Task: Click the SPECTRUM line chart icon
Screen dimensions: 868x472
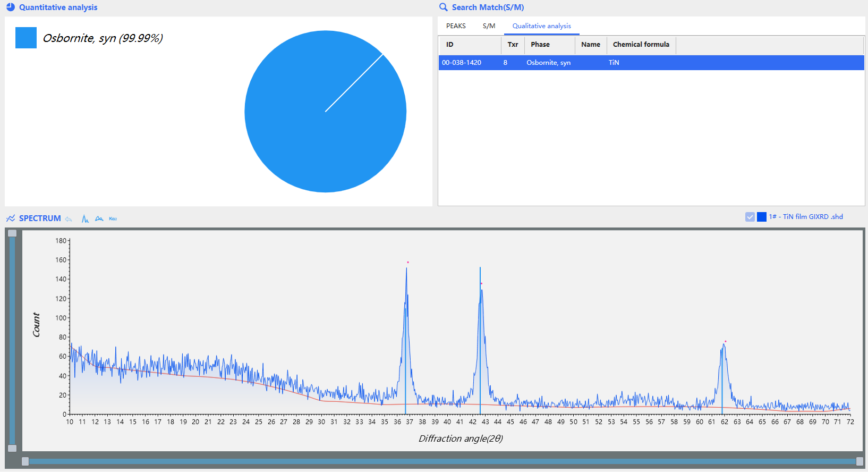Action: pyautogui.click(x=11, y=218)
